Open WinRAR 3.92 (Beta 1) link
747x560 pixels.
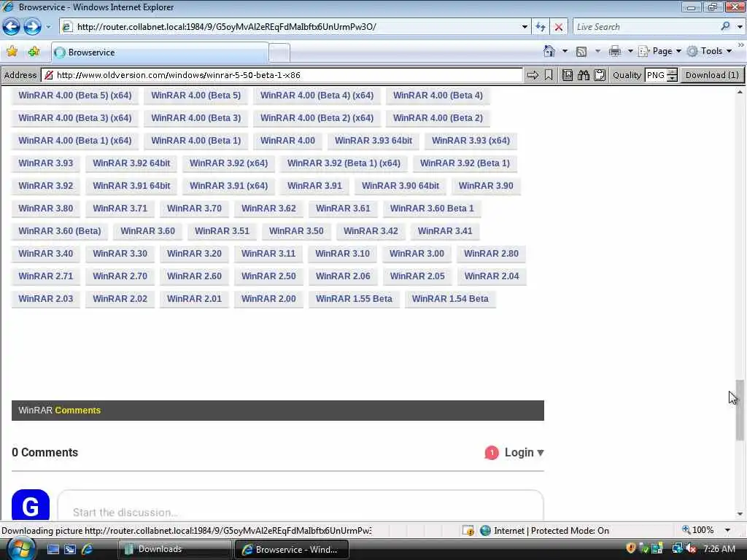pos(465,163)
